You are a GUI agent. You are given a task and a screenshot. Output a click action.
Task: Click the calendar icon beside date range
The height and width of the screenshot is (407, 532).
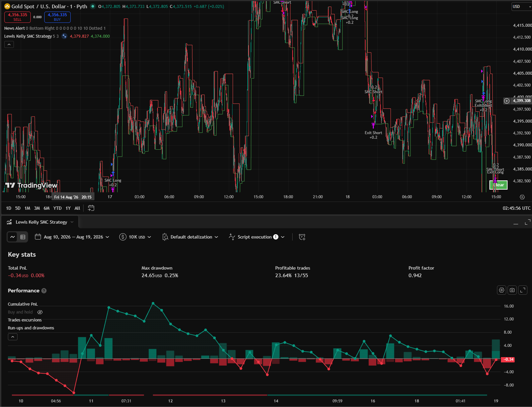pos(38,237)
